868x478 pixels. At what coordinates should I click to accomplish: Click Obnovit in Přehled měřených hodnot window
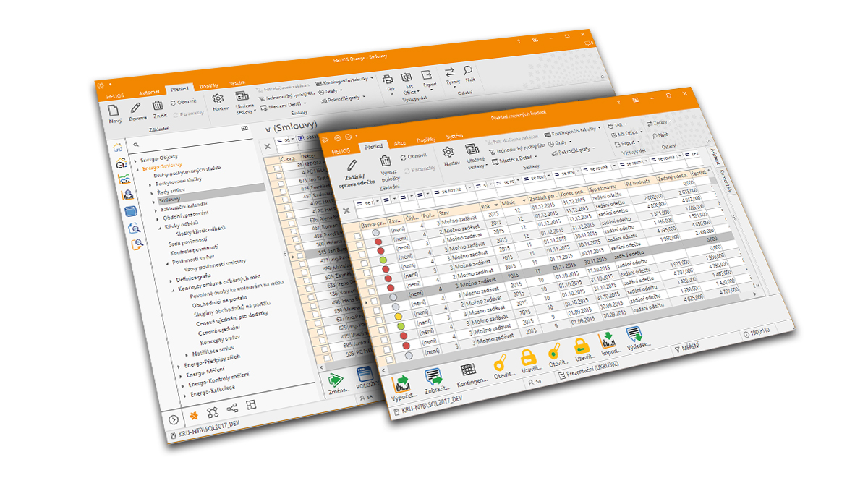(413, 156)
